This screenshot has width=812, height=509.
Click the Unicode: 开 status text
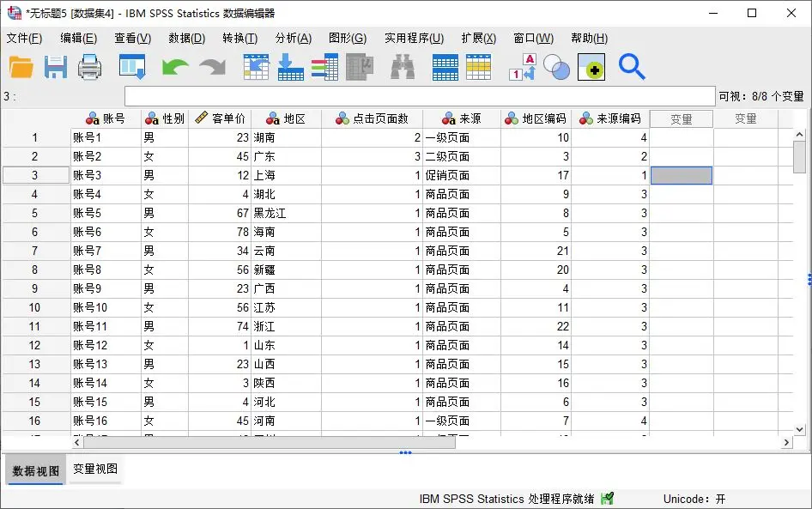(694, 500)
